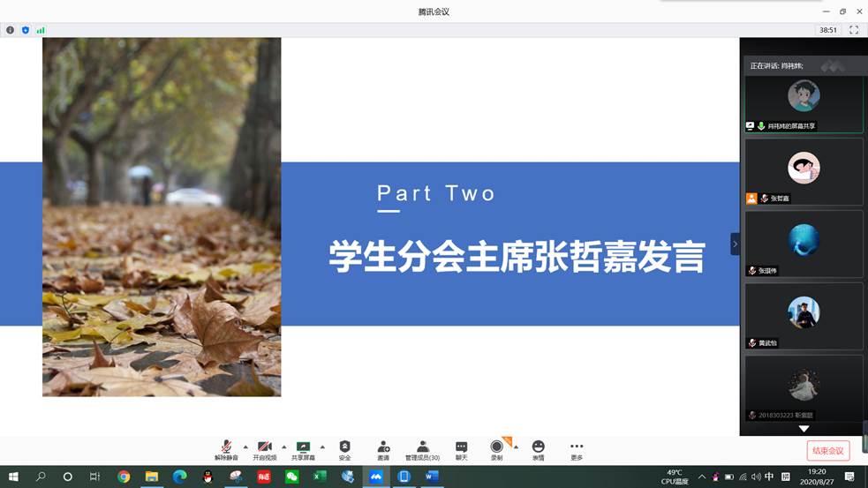Screen dimensions: 868x488
Task: Expand video options arrow beside camera
Action: pos(283,447)
